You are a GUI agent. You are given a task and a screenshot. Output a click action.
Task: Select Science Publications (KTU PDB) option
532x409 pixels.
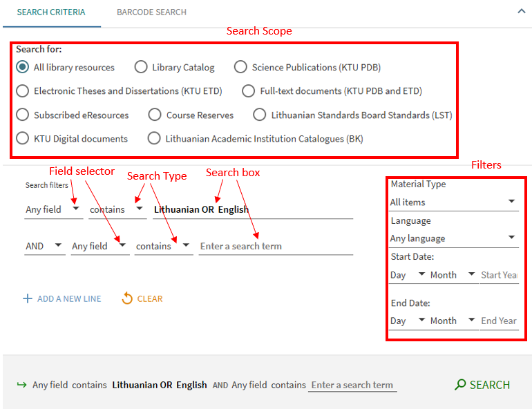click(240, 67)
